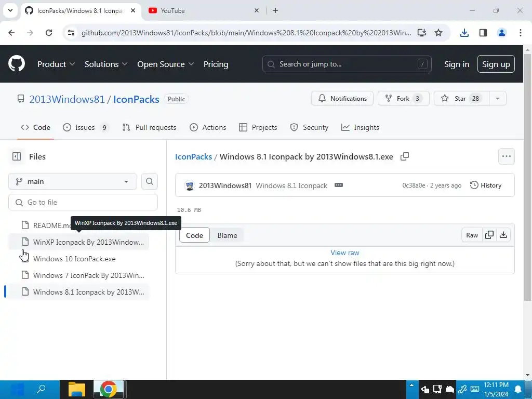532x399 pixels.
Task: Collapse the Files side panel icon
Action: (17, 156)
